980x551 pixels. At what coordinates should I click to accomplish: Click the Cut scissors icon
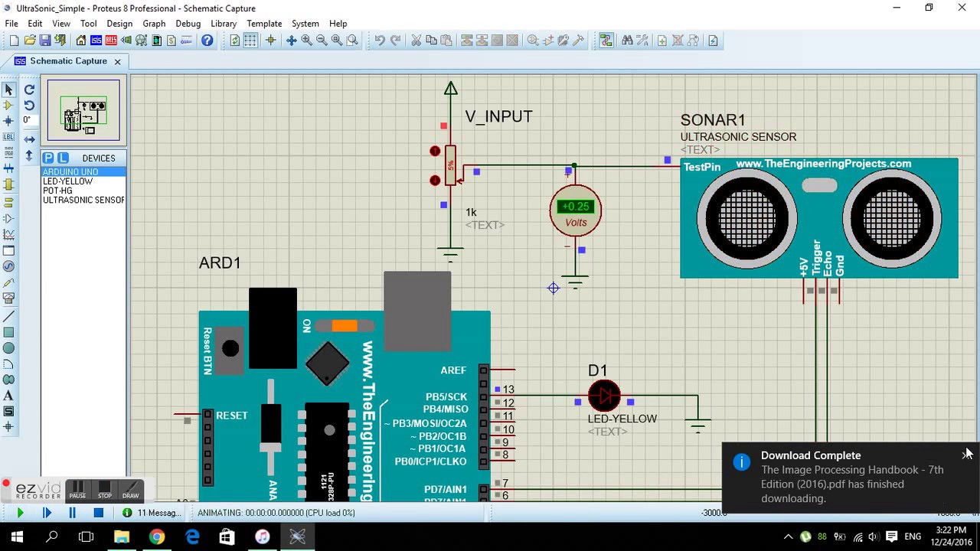coord(416,41)
